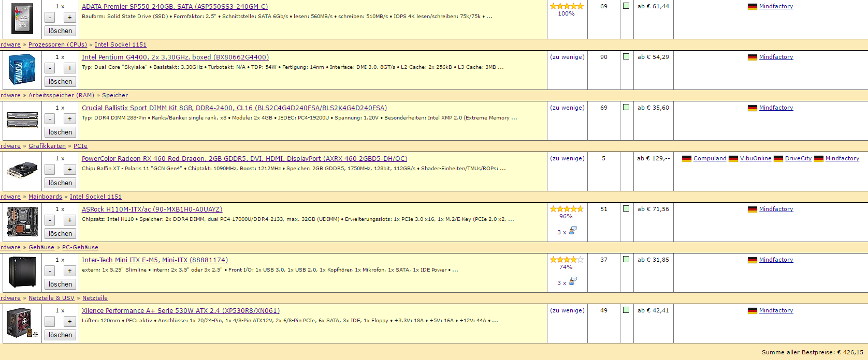Delete Xilence power supply with löschen
The height and width of the screenshot is (360, 868).
point(60,335)
